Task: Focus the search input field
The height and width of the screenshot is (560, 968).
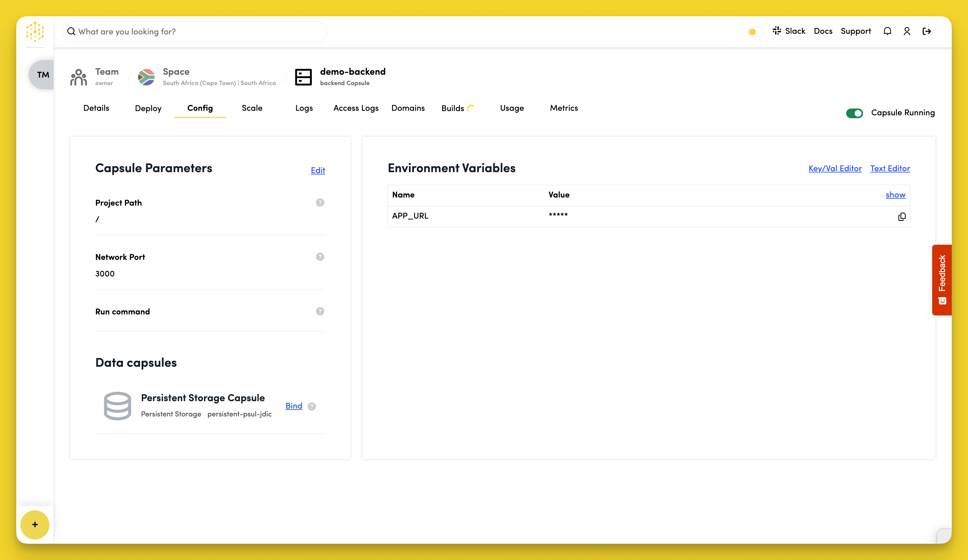Action: coord(194,32)
